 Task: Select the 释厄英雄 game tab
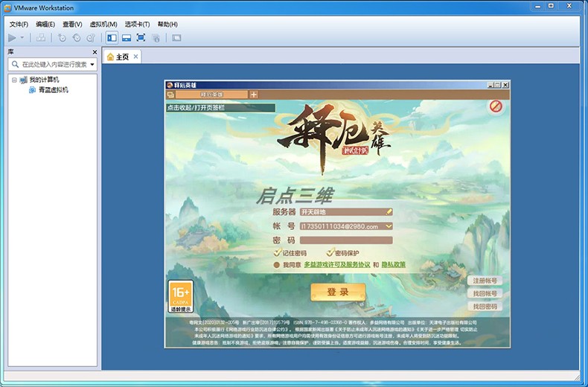(x=211, y=95)
